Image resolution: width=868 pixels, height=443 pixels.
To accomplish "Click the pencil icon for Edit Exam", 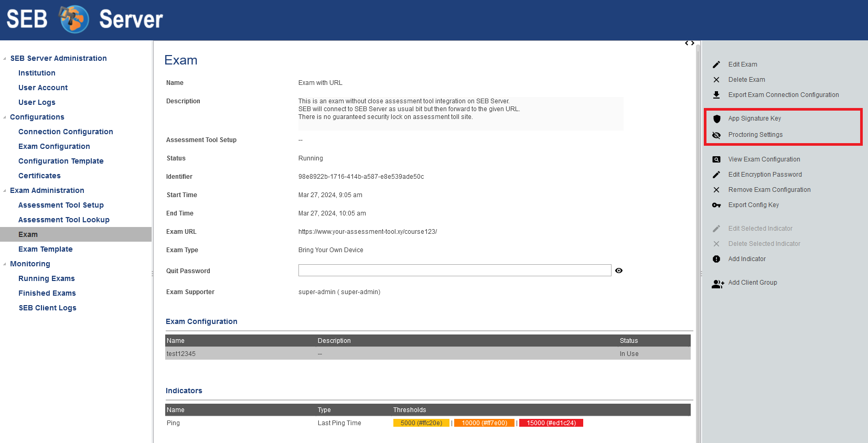I will pyautogui.click(x=716, y=64).
